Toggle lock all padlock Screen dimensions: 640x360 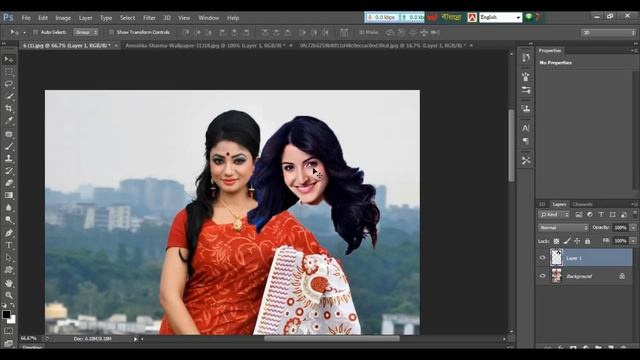click(x=587, y=241)
